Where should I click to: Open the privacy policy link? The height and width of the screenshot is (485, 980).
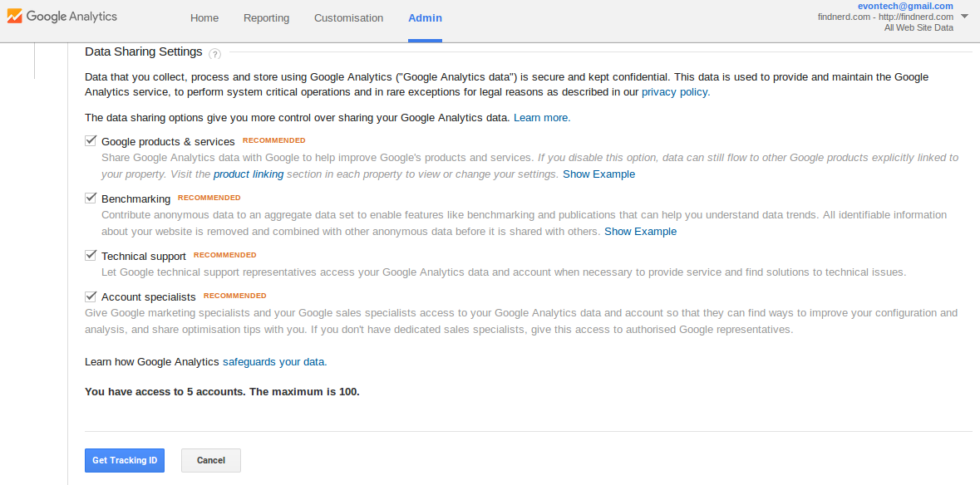(x=676, y=91)
